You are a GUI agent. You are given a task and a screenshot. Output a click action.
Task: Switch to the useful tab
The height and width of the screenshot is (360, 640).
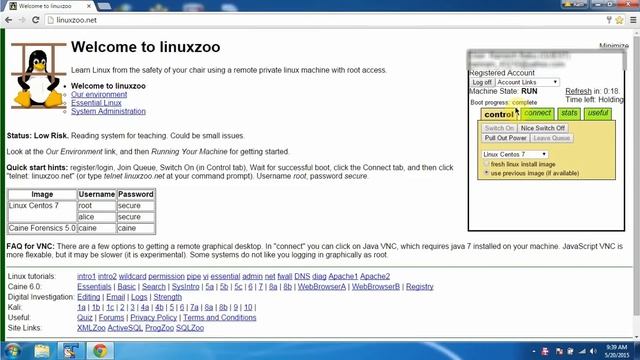click(x=598, y=113)
